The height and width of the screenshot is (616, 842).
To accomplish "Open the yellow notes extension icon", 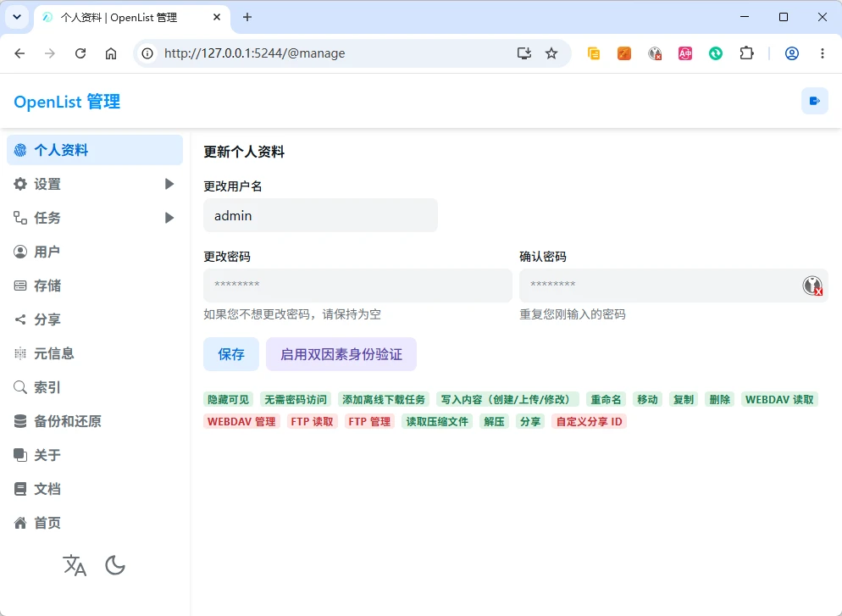I will 593,53.
